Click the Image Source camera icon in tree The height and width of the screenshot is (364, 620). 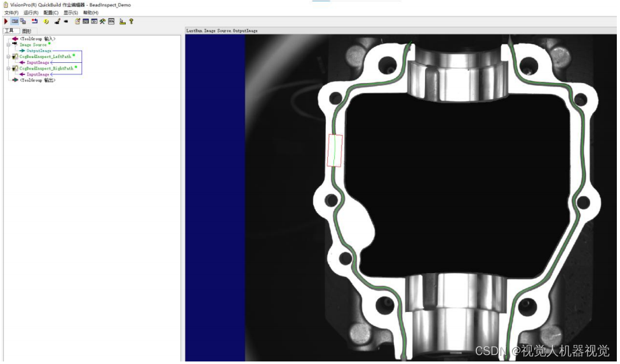click(15, 44)
